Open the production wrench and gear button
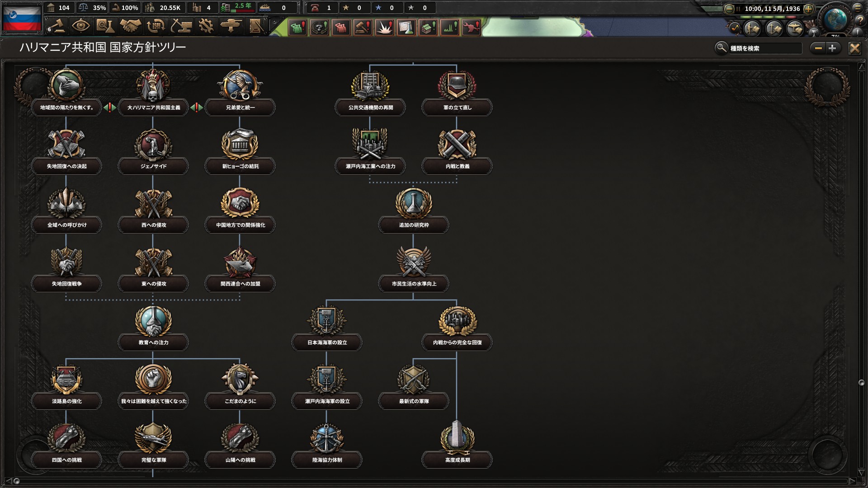 point(206,26)
